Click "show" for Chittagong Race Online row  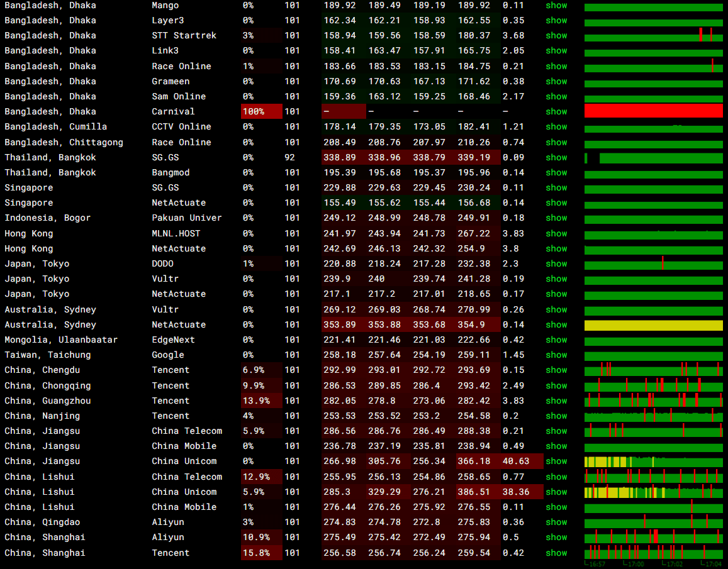click(x=556, y=143)
